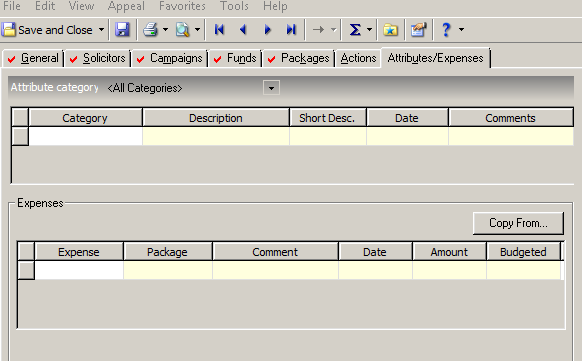The width and height of the screenshot is (582, 361).
Task: Open the Appeal menu
Action: click(126, 6)
